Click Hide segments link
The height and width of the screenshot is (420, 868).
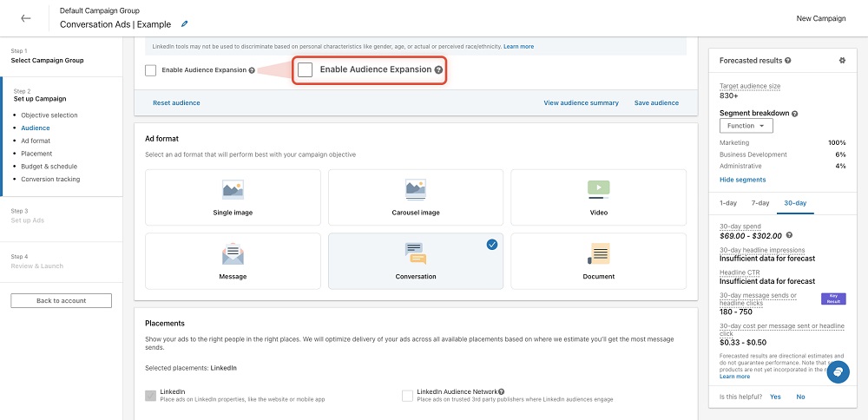742,180
